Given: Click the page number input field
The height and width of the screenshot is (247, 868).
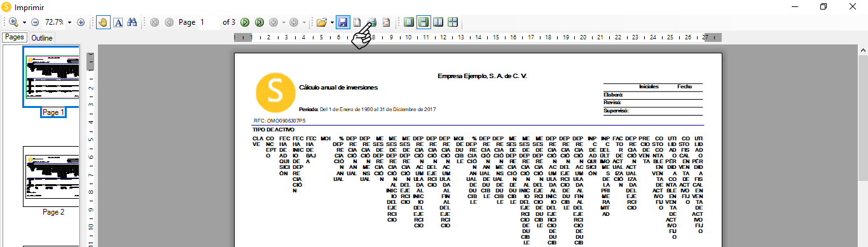Looking at the screenshot, I should (x=209, y=22).
